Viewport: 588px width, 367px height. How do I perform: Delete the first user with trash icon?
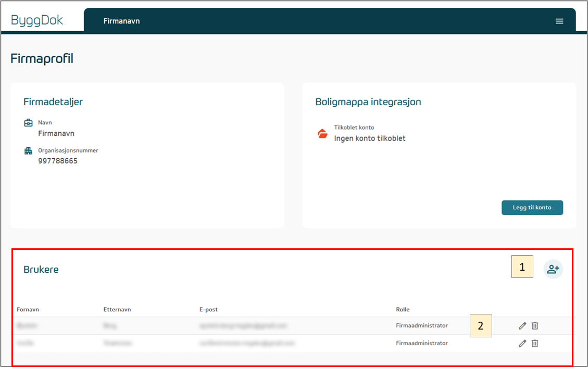[535, 326]
